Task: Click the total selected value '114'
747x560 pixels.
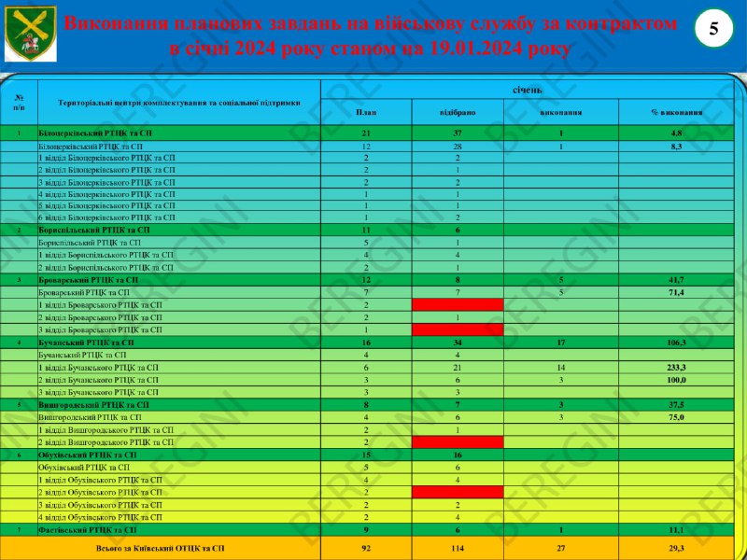Action: [x=458, y=549]
